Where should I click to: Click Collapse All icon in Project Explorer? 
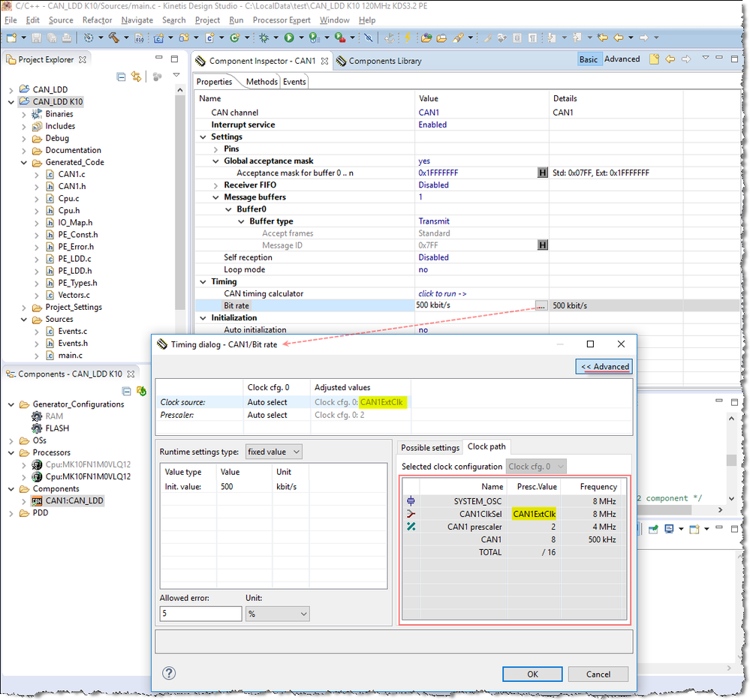[x=122, y=77]
